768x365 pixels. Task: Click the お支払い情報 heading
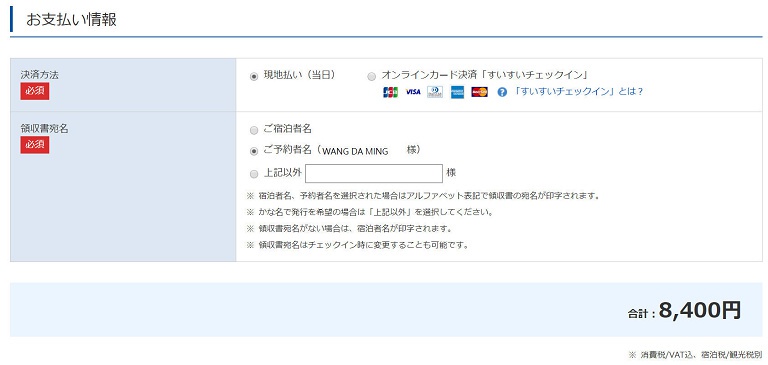tap(72, 20)
